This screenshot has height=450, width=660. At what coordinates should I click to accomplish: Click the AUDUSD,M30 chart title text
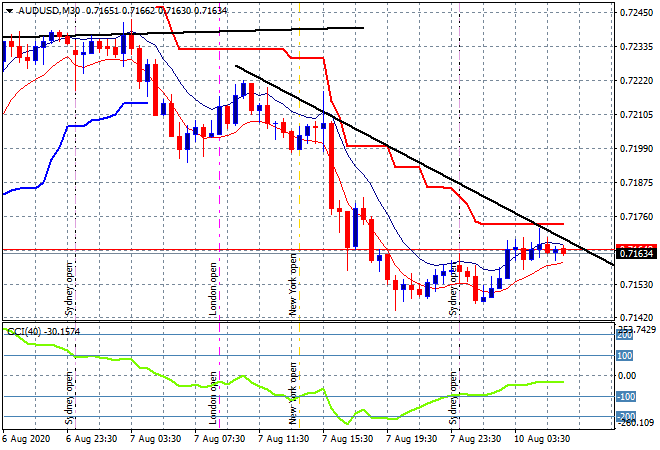(x=50, y=9)
